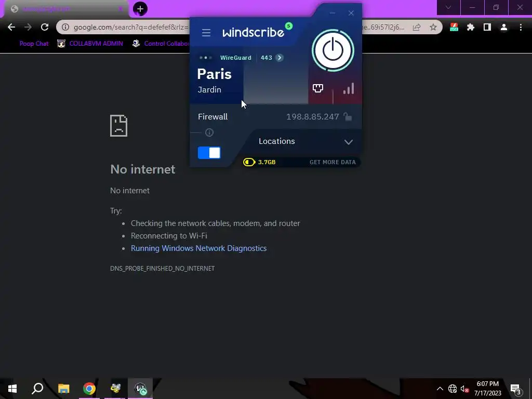Open the bee app in taskbar
Screen dimensions: 532x399
pos(115,389)
